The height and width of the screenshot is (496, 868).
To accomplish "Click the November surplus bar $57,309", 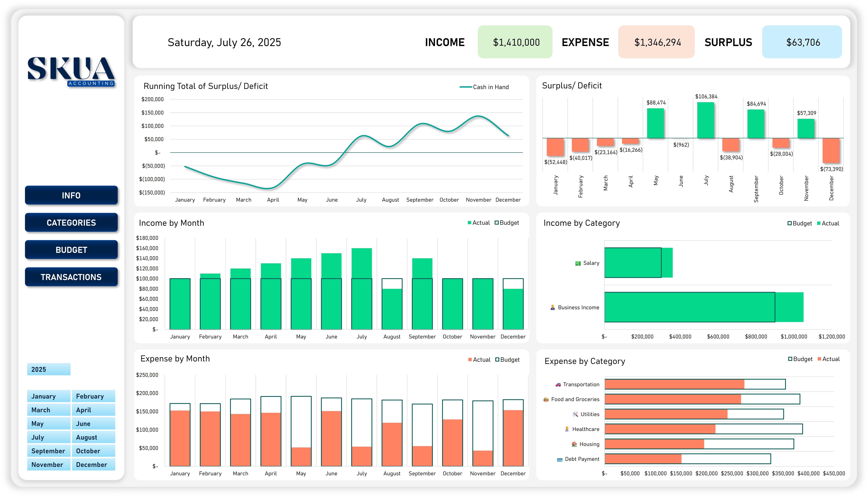I will [x=806, y=128].
